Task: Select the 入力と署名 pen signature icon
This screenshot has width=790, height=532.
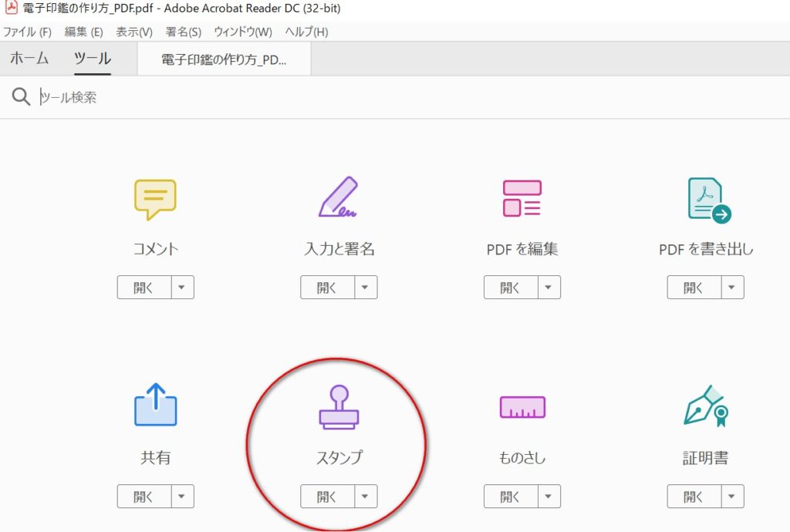Action: [x=339, y=198]
